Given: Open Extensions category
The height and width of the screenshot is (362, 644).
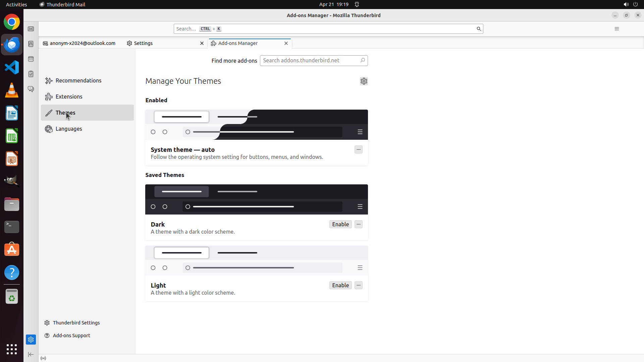Looking at the screenshot, I should coord(87,97).
